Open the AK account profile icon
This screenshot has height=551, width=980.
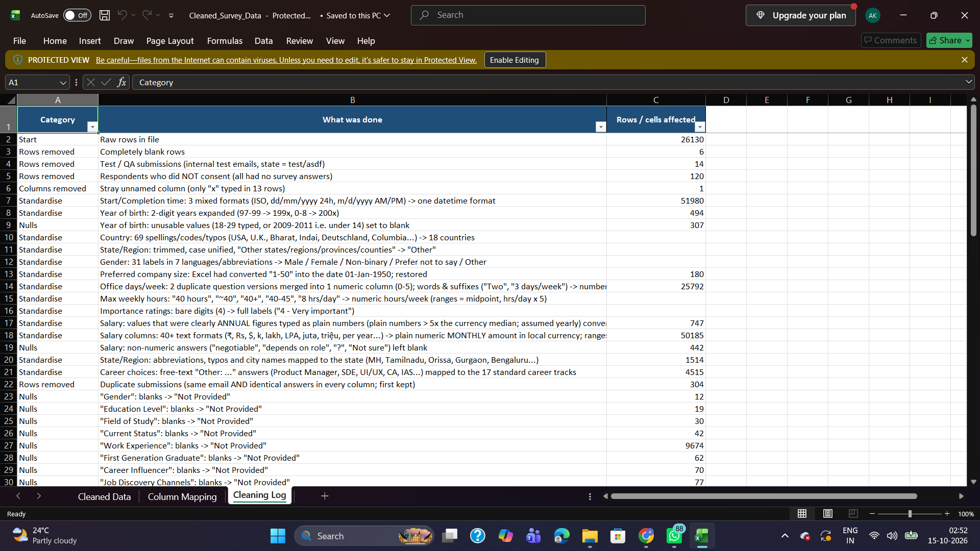pyautogui.click(x=872, y=15)
